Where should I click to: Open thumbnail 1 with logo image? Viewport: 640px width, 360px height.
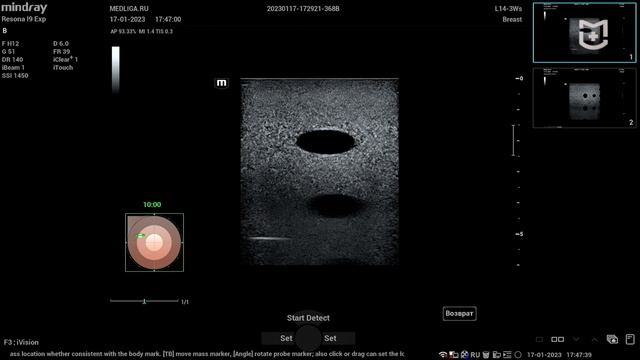584,33
